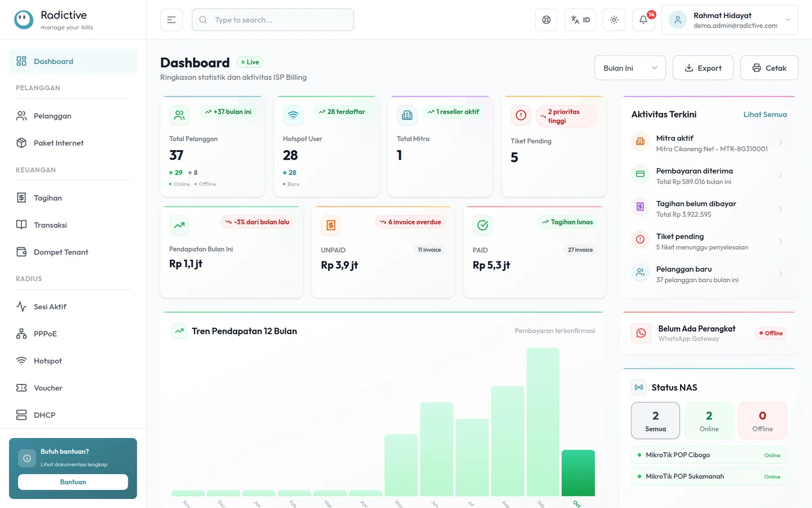The width and height of the screenshot is (812, 508).
Task: Click the MikroTik POP Cibogo row
Action: 709,455
